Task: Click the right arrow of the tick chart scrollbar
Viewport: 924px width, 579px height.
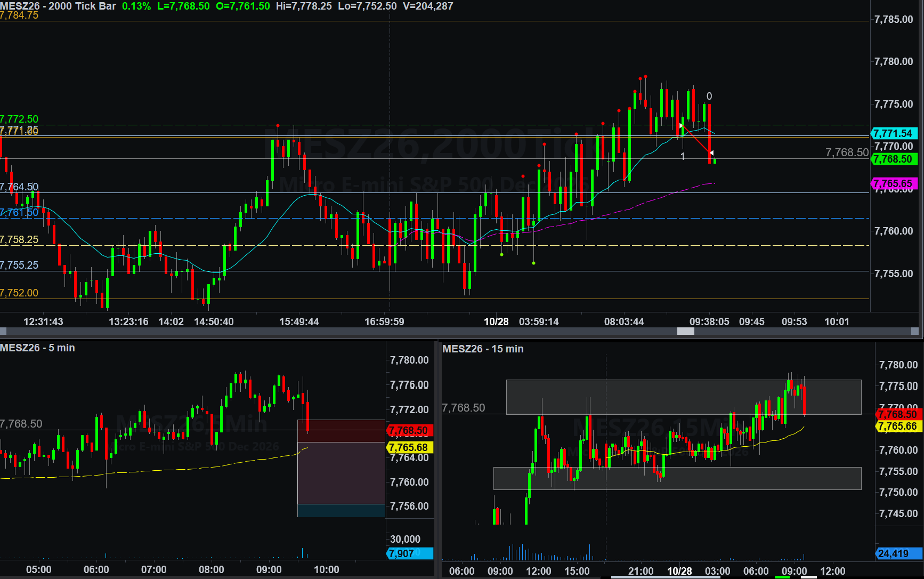Action: (915, 331)
